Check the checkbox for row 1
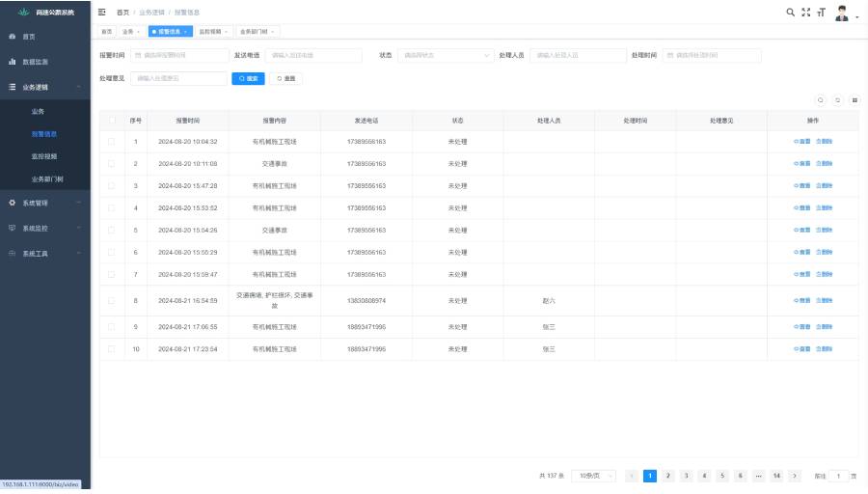 [x=111, y=142]
